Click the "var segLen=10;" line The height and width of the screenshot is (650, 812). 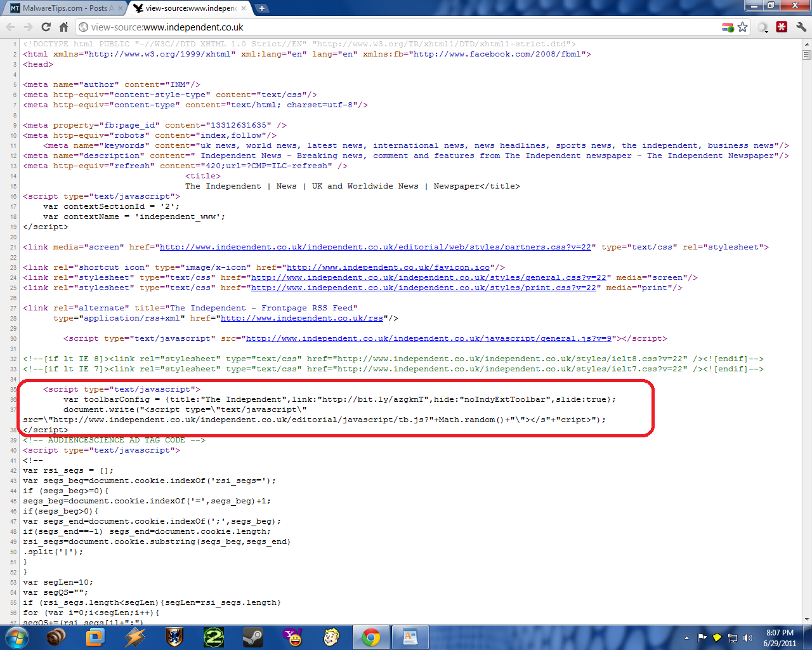coord(58,582)
